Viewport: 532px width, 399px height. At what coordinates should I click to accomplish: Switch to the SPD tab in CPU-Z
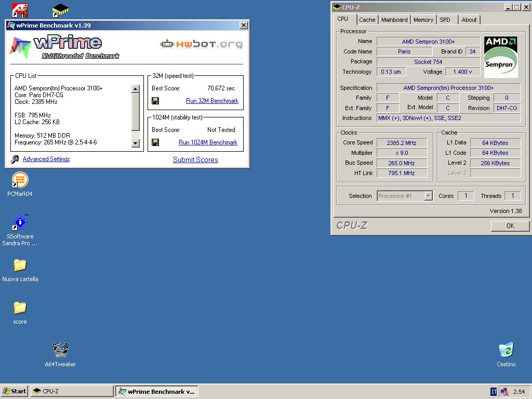pyautogui.click(x=447, y=20)
